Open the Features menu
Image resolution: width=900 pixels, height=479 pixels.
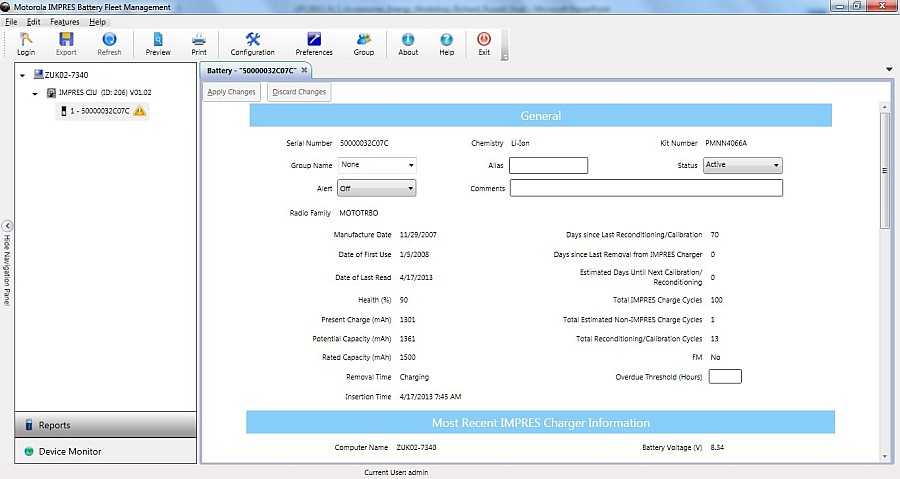(64, 22)
